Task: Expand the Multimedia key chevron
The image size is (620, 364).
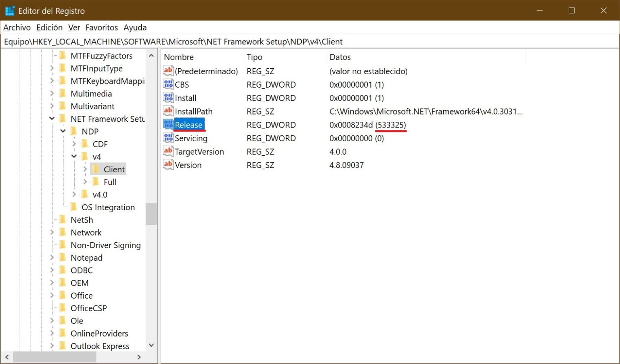Action: click(52, 94)
